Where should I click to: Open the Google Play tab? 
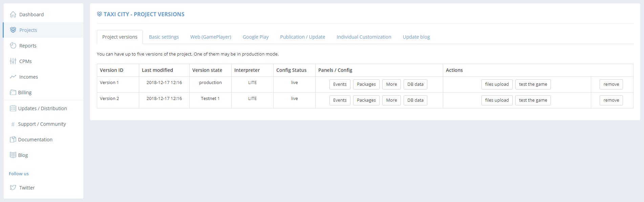pyautogui.click(x=256, y=37)
